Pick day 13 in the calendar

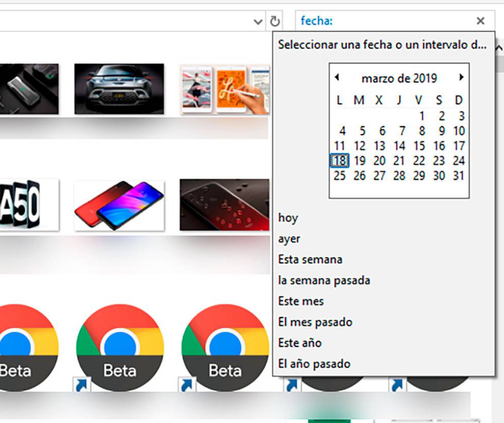pos(380,146)
